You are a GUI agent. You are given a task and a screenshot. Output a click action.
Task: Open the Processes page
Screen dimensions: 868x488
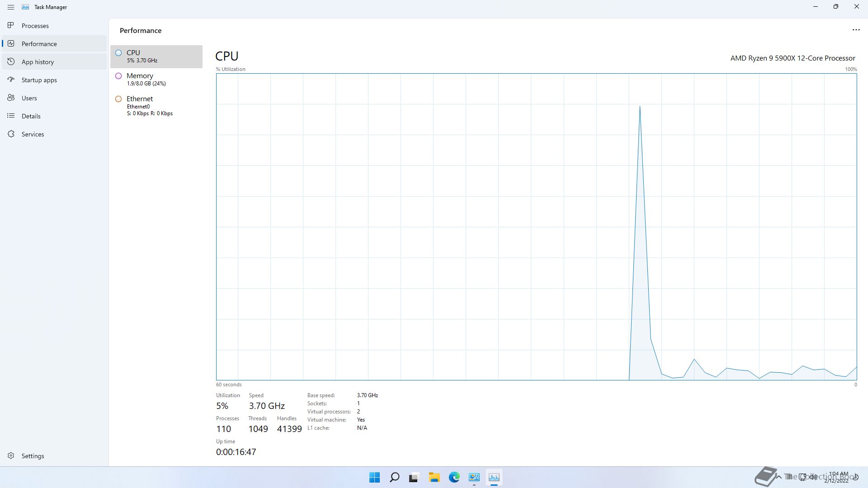point(55,26)
